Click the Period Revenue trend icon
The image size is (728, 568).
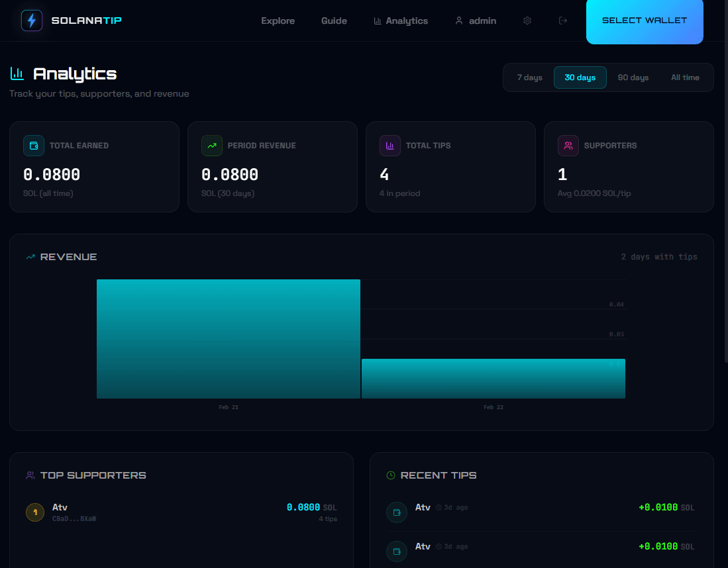pos(212,146)
